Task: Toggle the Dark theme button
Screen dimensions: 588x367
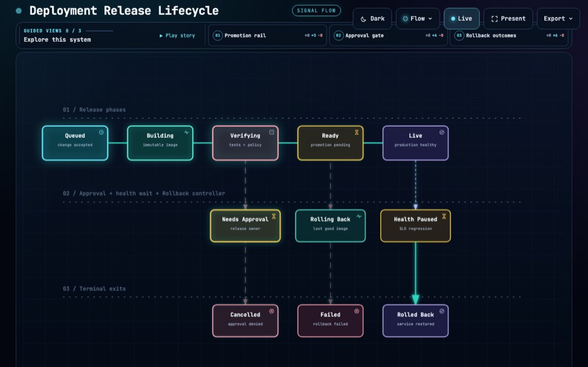Action: (x=372, y=19)
